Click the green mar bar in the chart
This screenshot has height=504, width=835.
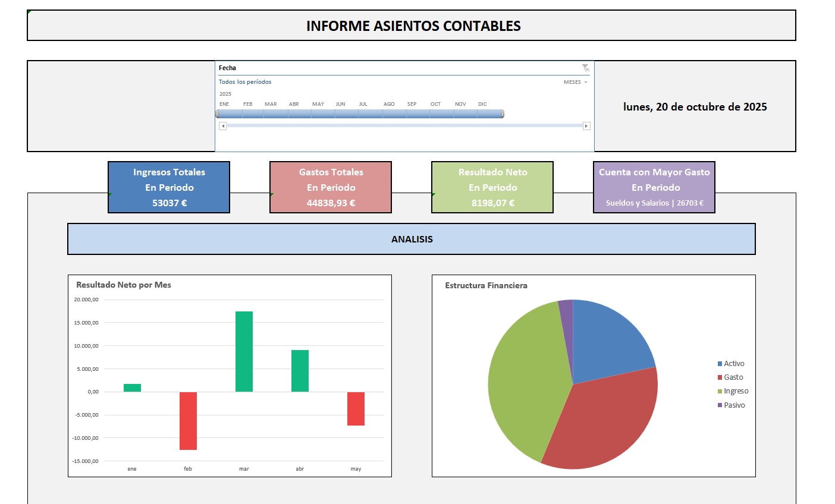pos(244,351)
